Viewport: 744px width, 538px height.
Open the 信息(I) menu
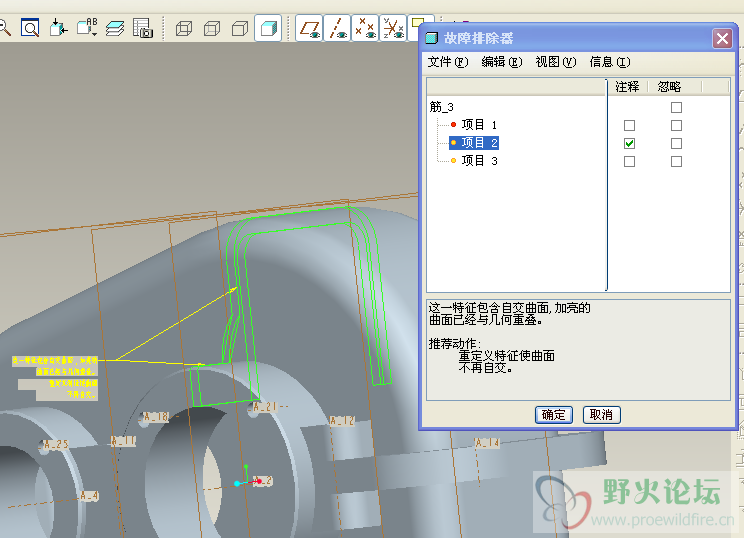click(x=610, y=62)
